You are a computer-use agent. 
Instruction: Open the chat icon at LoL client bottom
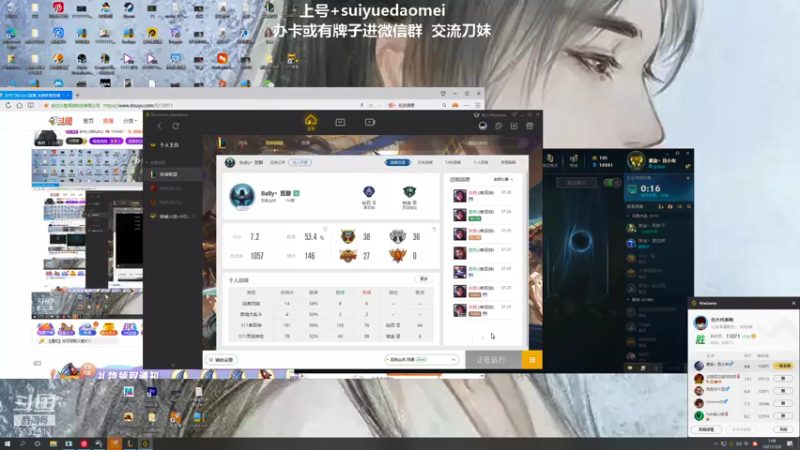tap(630, 368)
